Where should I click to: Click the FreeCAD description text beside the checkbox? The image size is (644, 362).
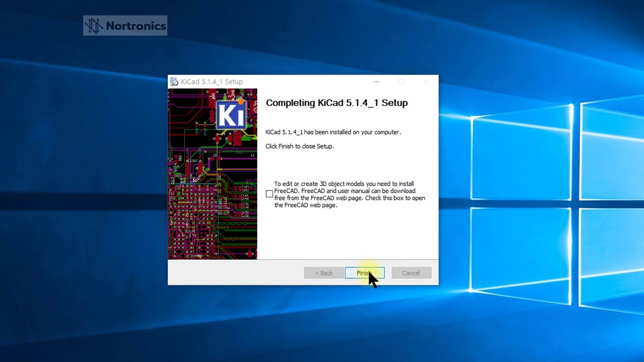click(350, 195)
